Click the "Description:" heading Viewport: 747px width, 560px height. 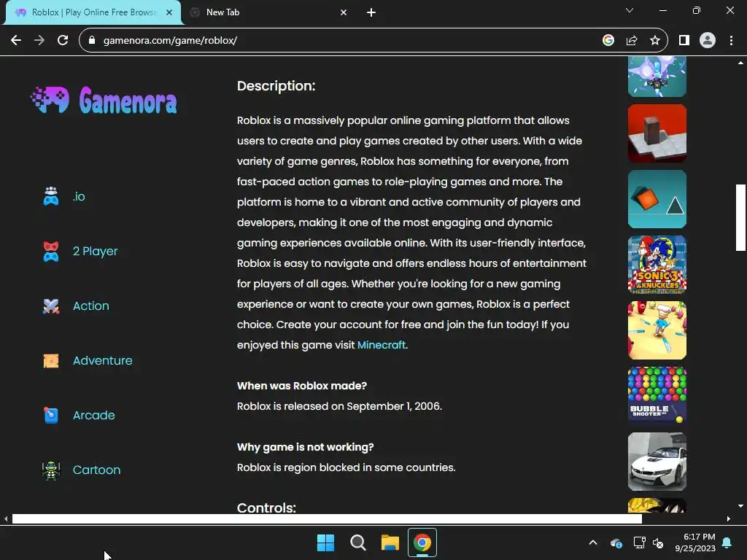pos(276,86)
